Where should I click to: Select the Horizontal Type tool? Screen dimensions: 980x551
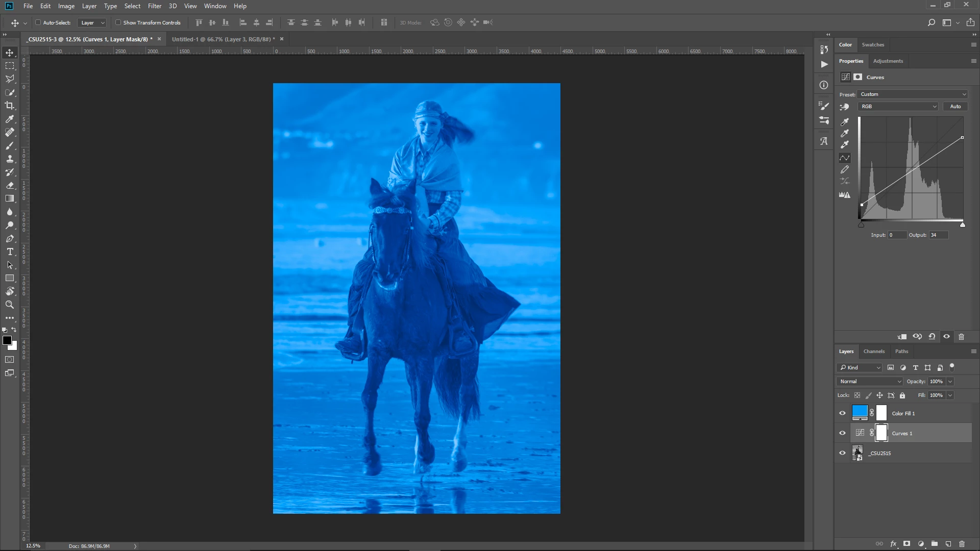tap(10, 252)
